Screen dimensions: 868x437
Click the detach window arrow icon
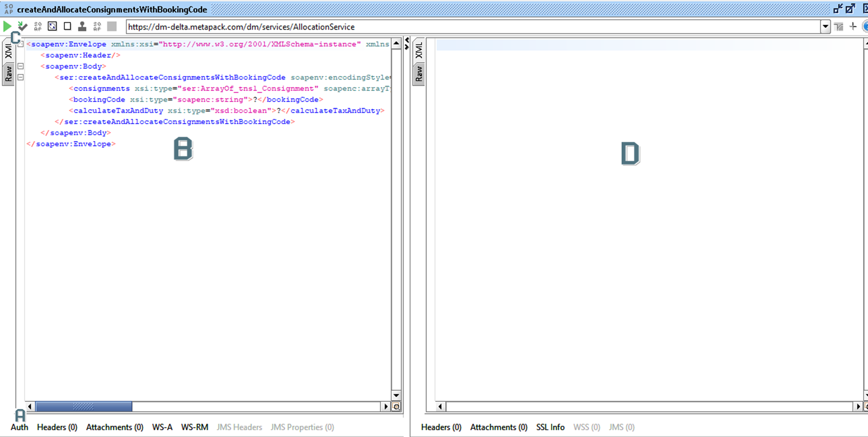[850, 9]
